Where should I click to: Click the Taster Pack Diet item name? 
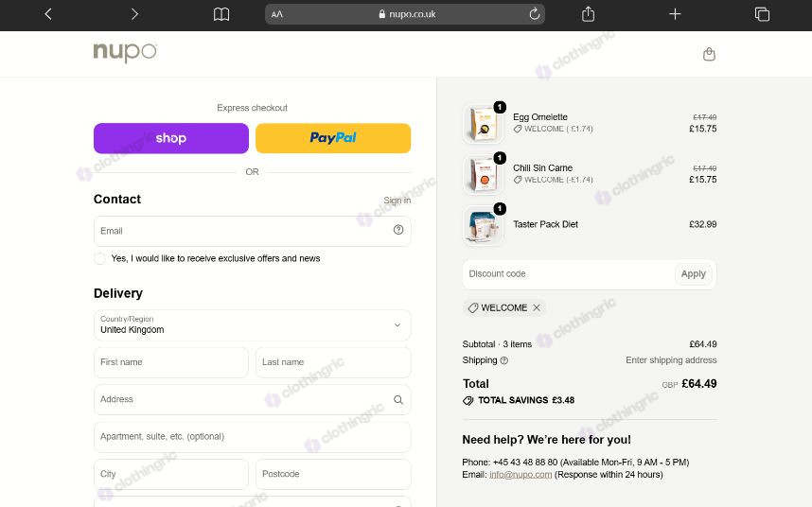pyautogui.click(x=545, y=224)
